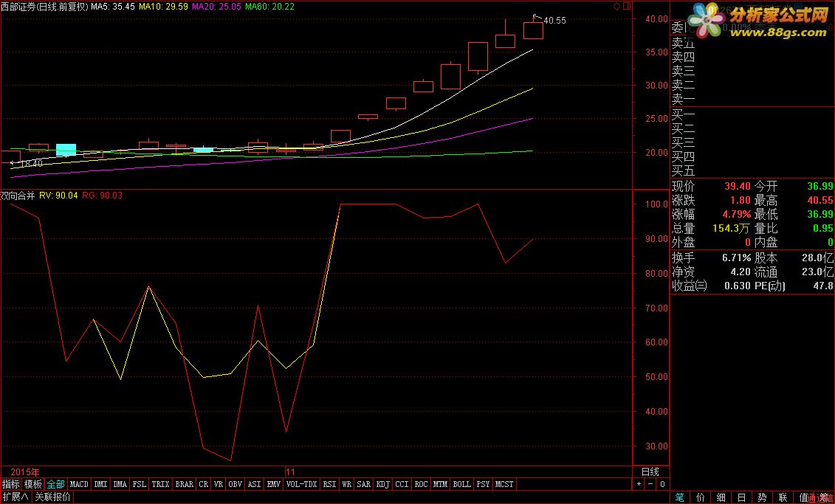This screenshot has height=504, width=835.
Task: Select the EMV indicator tab
Action: click(x=274, y=484)
